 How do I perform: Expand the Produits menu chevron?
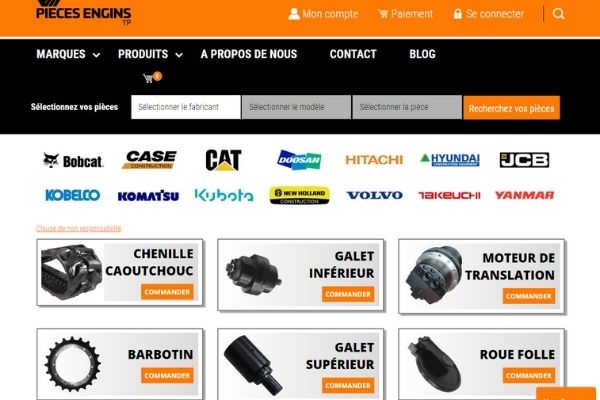[179, 55]
